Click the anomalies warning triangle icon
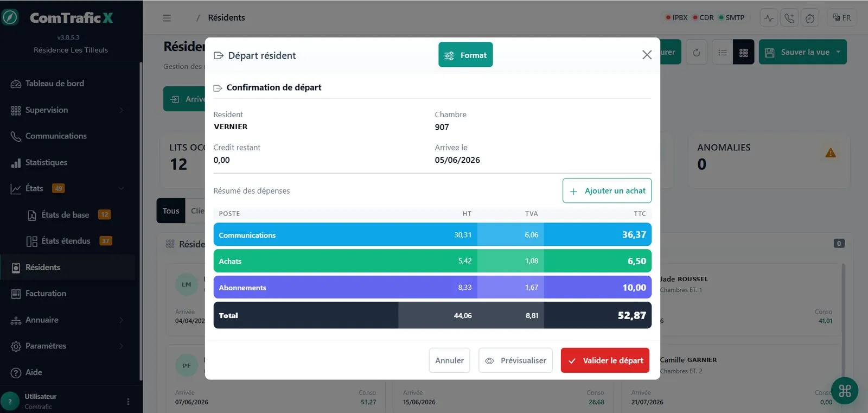Viewport: 868px width, 413px height. pyautogui.click(x=831, y=153)
